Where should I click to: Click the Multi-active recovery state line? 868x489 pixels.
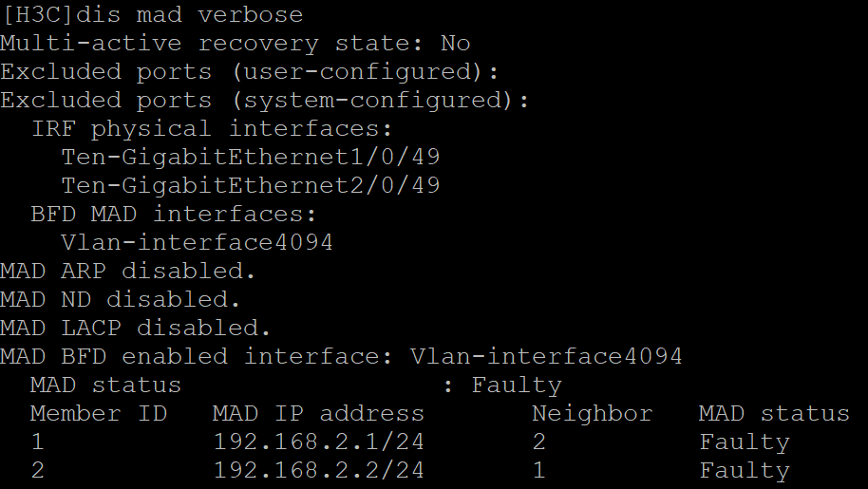pos(235,44)
